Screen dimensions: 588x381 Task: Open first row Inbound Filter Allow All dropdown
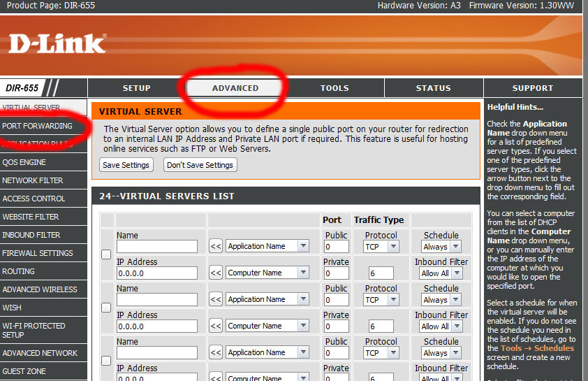coord(441,273)
